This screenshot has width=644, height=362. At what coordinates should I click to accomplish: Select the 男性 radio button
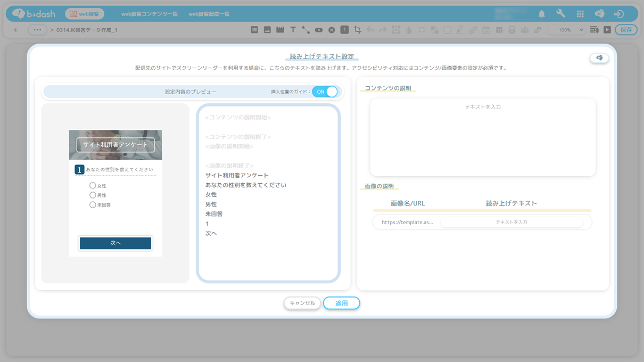point(93,195)
